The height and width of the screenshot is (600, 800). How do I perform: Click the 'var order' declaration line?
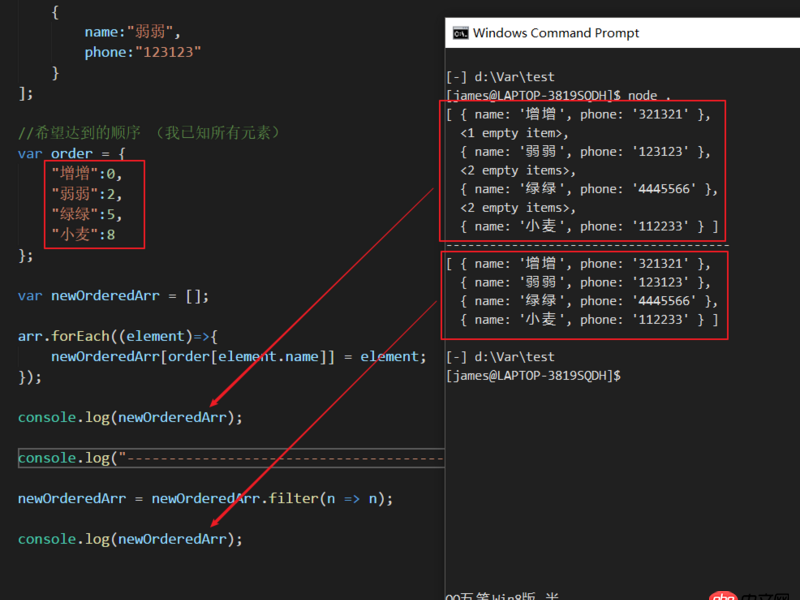point(70,152)
